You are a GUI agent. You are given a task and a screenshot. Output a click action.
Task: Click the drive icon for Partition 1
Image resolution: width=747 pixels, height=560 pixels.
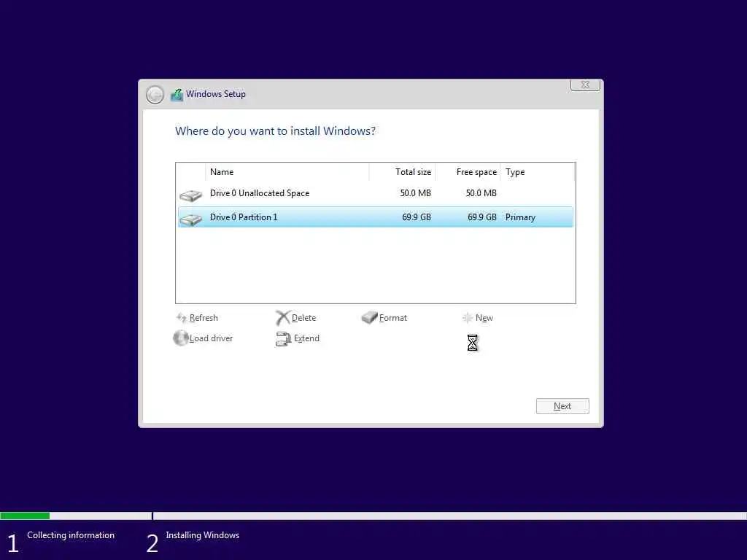click(190, 219)
